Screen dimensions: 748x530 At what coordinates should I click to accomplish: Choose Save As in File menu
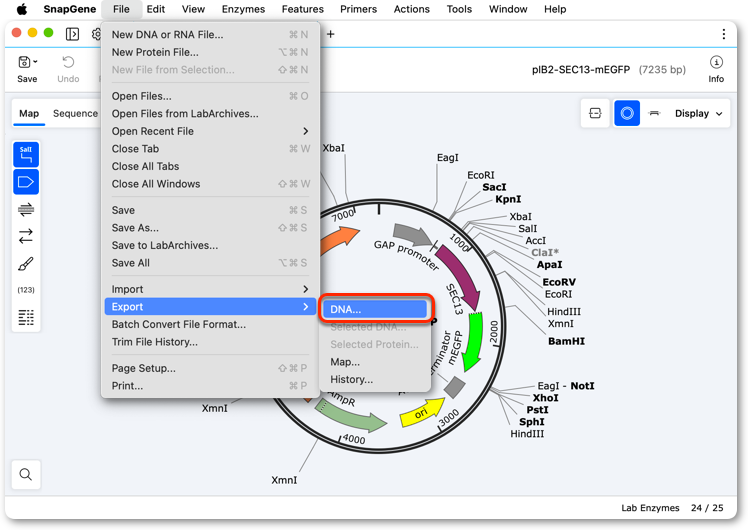point(210,228)
